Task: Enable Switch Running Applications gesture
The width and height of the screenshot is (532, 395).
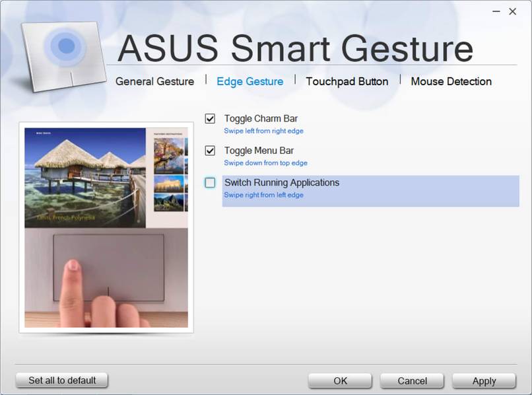Action: pyautogui.click(x=210, y=183)
